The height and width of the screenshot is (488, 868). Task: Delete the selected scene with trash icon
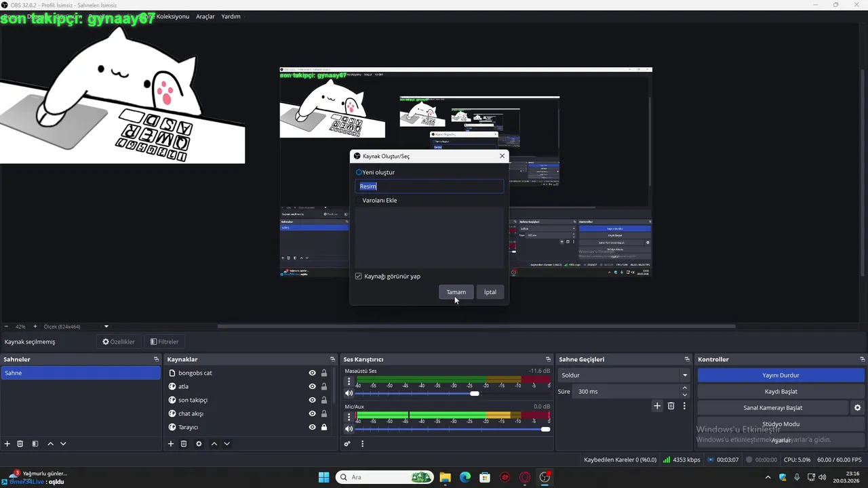pos(20,444)
